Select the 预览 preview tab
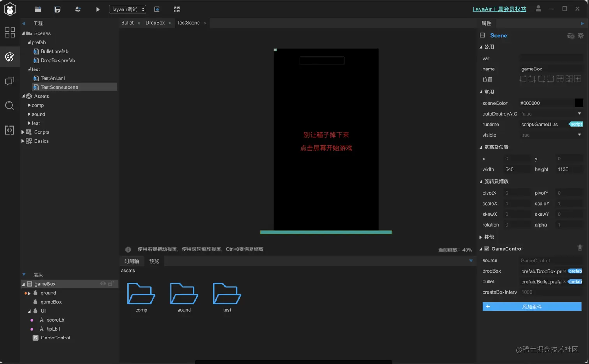The image size is (589, 364). coord(154,261)
